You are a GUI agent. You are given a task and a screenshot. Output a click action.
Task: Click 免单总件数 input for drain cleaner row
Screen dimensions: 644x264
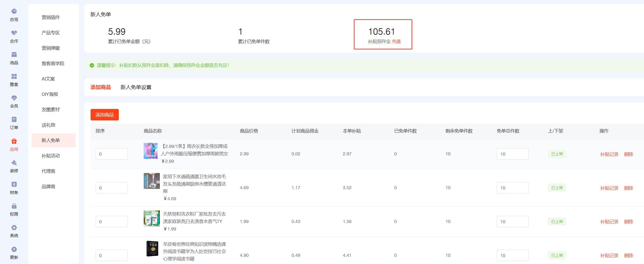click(512, 188)
